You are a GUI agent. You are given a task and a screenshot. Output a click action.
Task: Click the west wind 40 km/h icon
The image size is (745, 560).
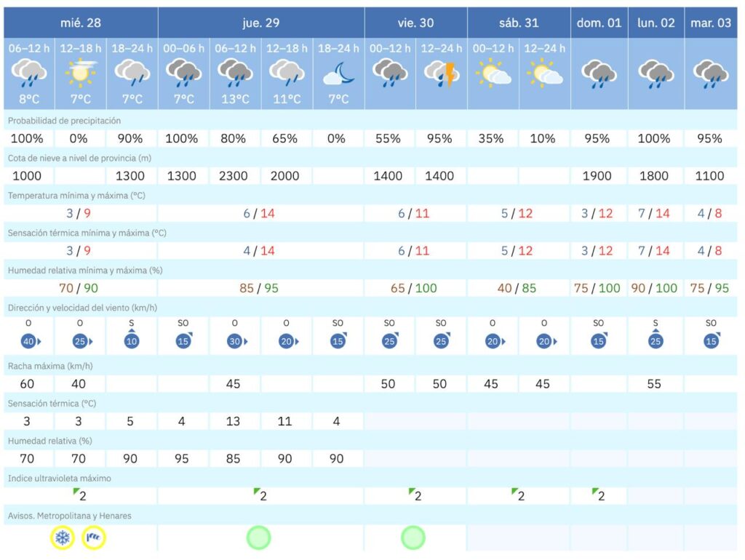tap(29, 341)
